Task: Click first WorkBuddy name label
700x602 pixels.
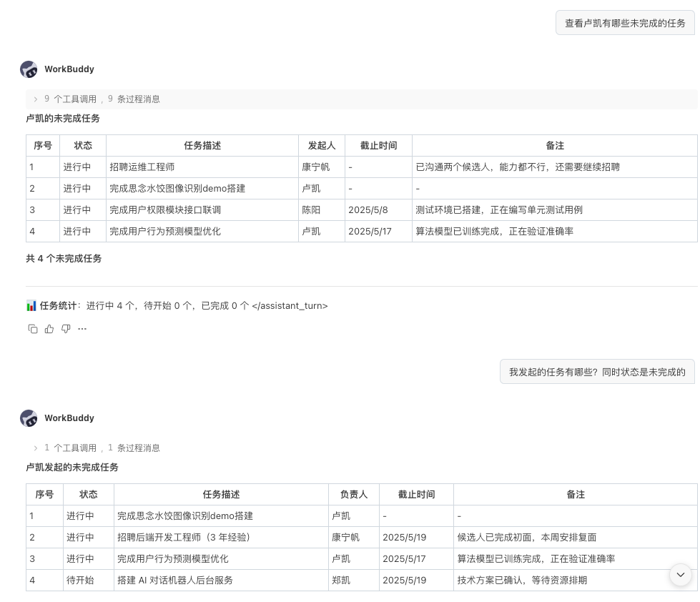Action: [69, 69]
